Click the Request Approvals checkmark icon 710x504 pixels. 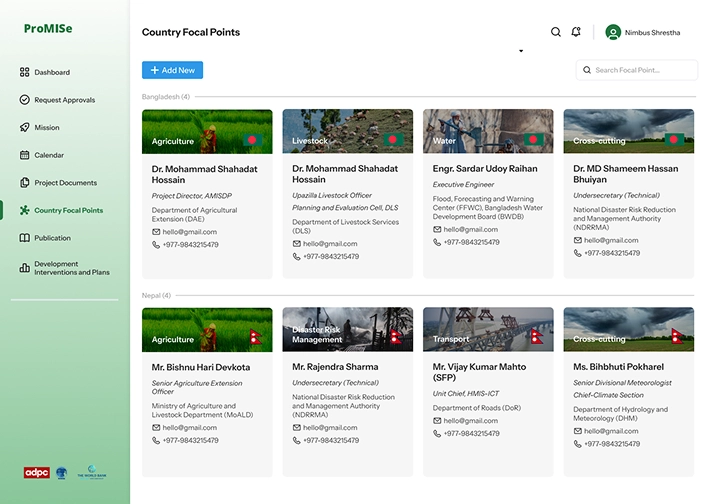(x=24, y=100)
